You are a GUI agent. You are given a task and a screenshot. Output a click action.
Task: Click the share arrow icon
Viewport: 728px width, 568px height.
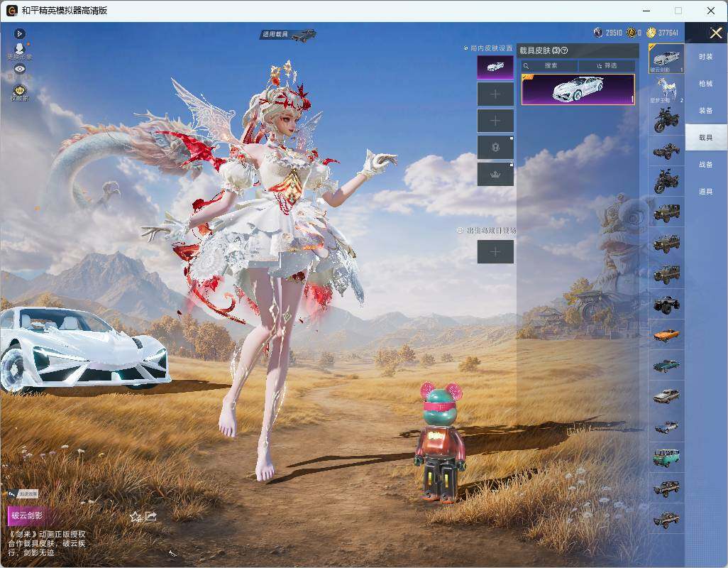(151, 516)
